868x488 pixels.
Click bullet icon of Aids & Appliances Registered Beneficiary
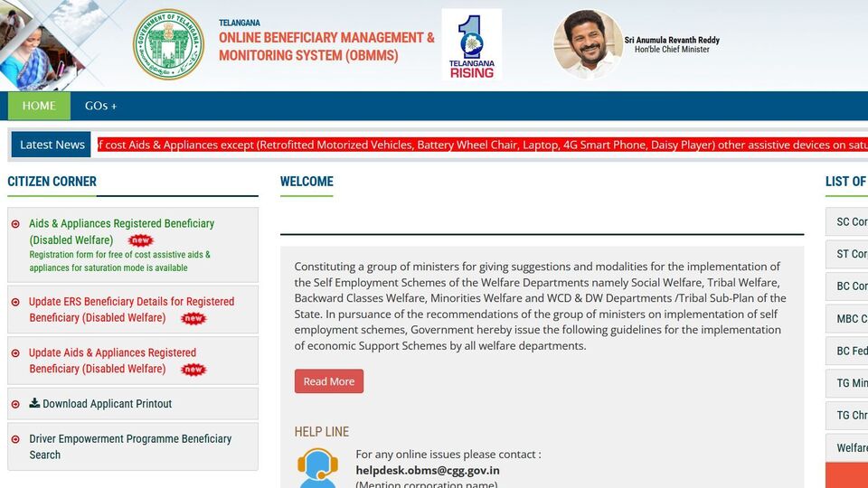[15, 224]
